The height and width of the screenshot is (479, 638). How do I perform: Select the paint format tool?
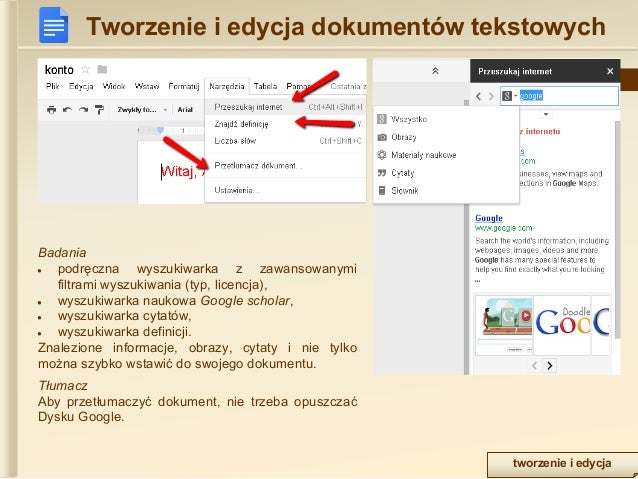pyautogui.click(x=99, y=109)
